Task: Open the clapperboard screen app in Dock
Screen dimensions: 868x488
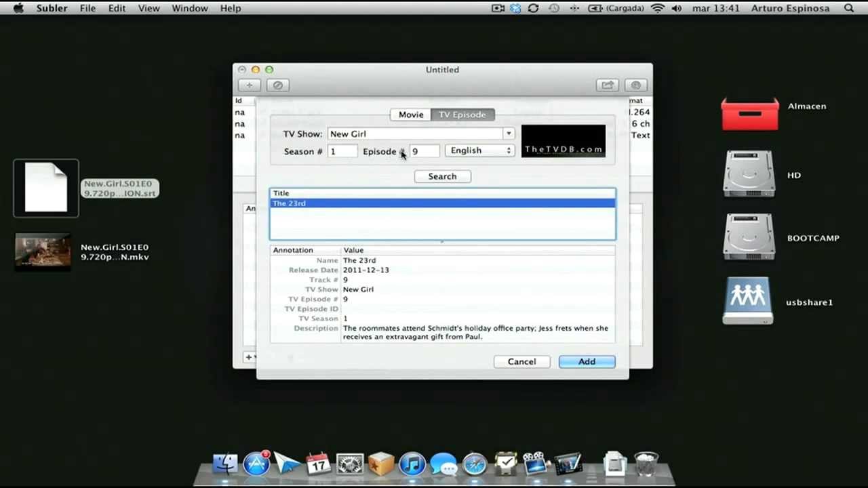Action: [568, 464]
